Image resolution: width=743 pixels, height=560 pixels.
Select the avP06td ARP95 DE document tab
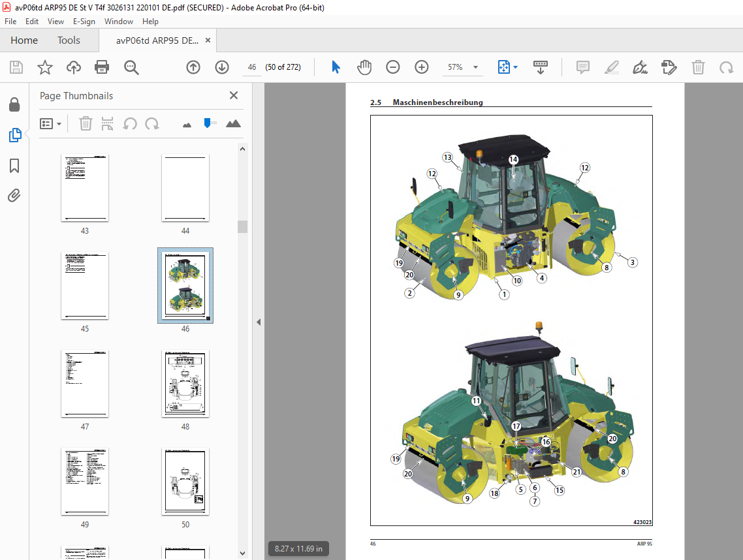coord(157,40)
